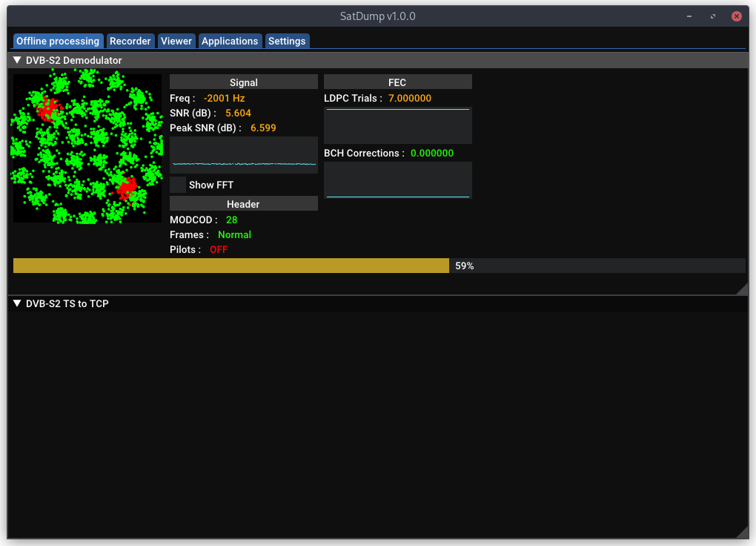
Task: Select the SNR value 5.604
Action: point(238,114)
